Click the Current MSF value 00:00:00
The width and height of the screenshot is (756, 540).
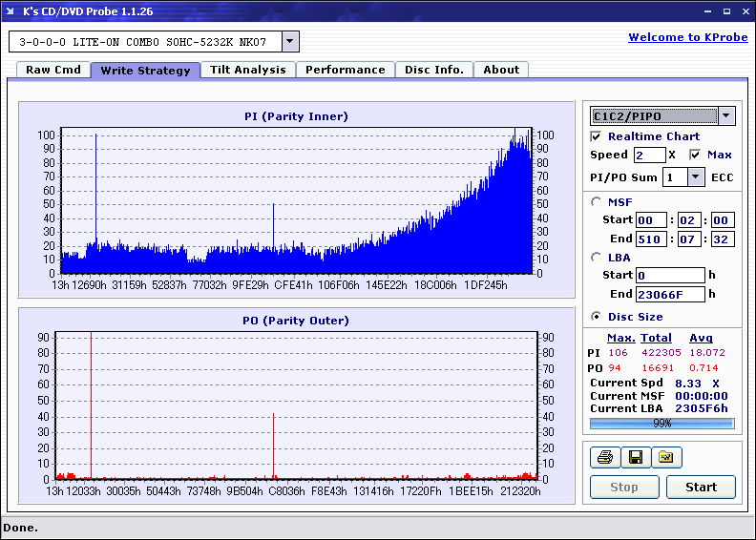[x=701, y=396]
